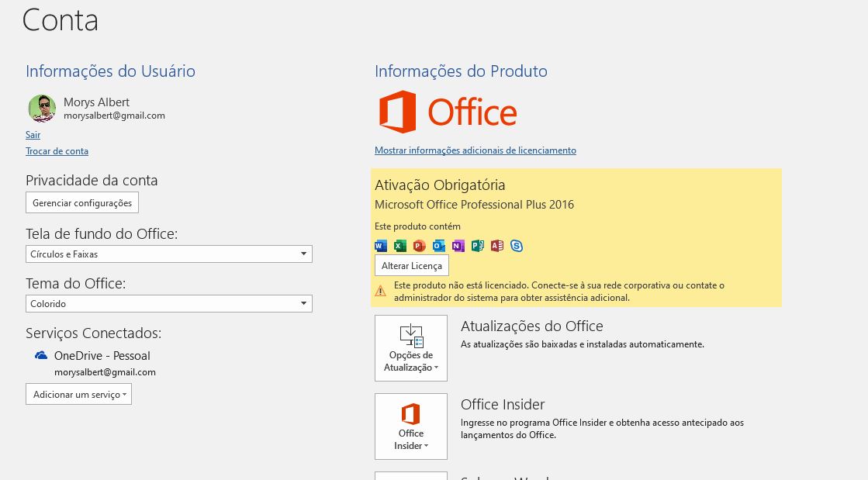Viewport: 868px width, 480px height.
Task: Click the Office logo image
Action: click(x=448, y=112)
